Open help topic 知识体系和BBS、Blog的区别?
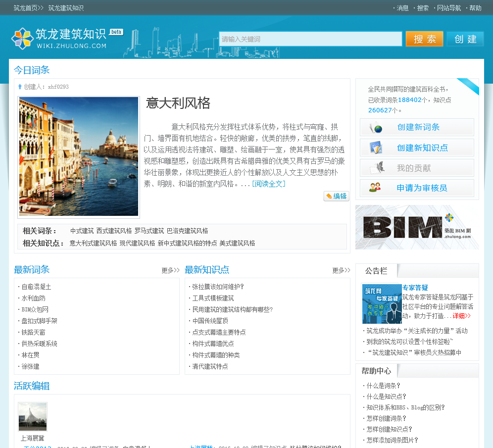493x448 pixels. pyautogui.click(x=405, y=407)
